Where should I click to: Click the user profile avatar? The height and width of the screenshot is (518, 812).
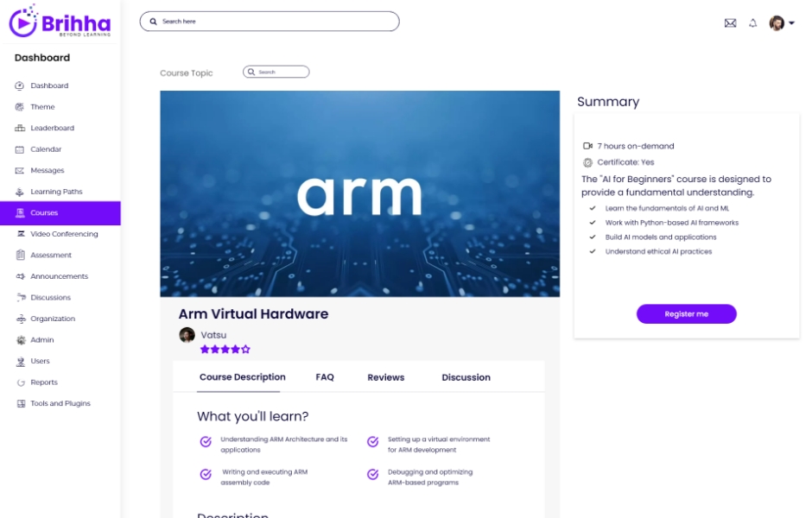[x=777, y=22]
